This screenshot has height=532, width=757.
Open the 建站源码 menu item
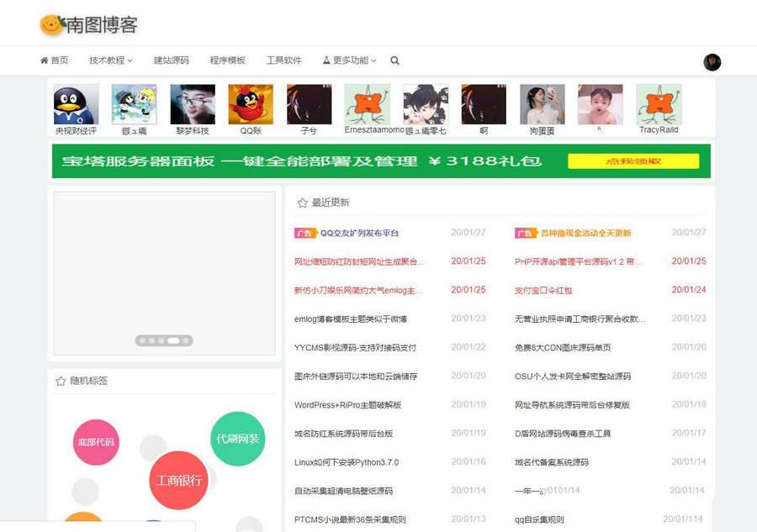pyautogui.click(x=172, y=61)
